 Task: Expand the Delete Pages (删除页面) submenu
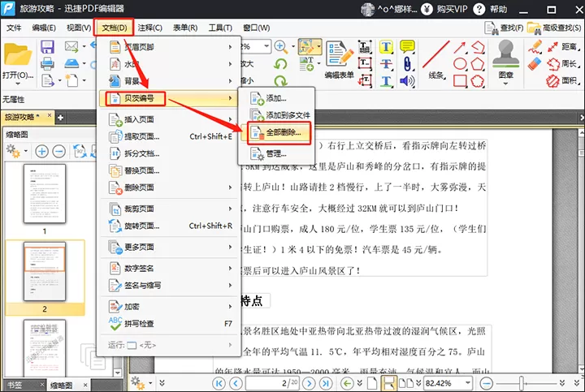(171, 187)
